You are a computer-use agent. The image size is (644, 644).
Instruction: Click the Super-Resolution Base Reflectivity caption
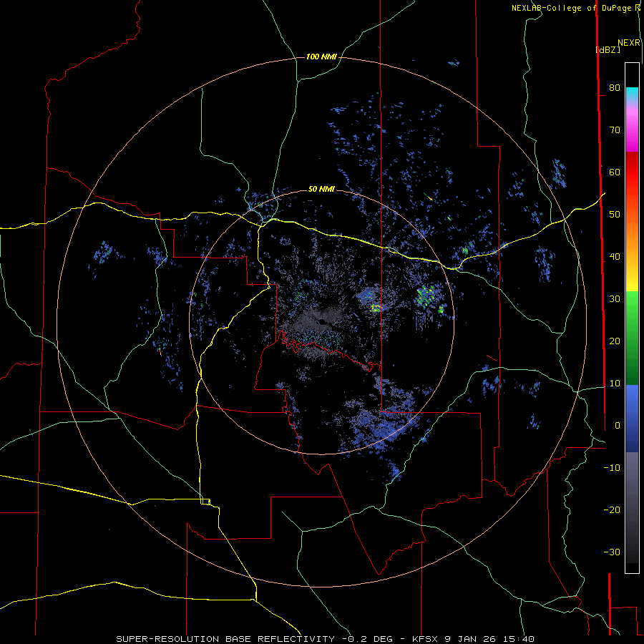click(326, 639)
